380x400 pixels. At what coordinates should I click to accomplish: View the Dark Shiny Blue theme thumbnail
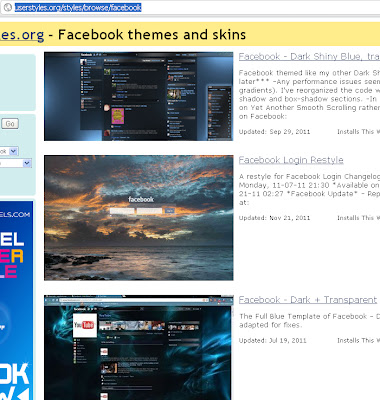pos(139,96)
